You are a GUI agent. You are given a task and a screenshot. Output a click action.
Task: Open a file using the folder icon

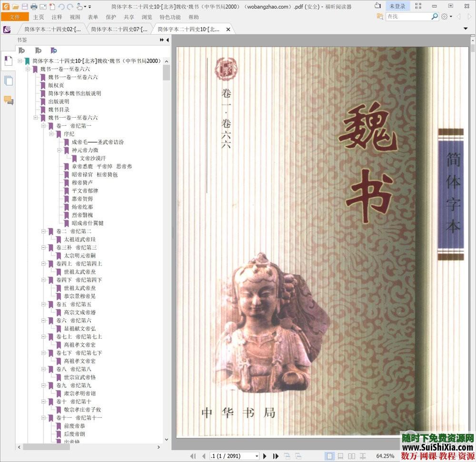click(15, 6)
